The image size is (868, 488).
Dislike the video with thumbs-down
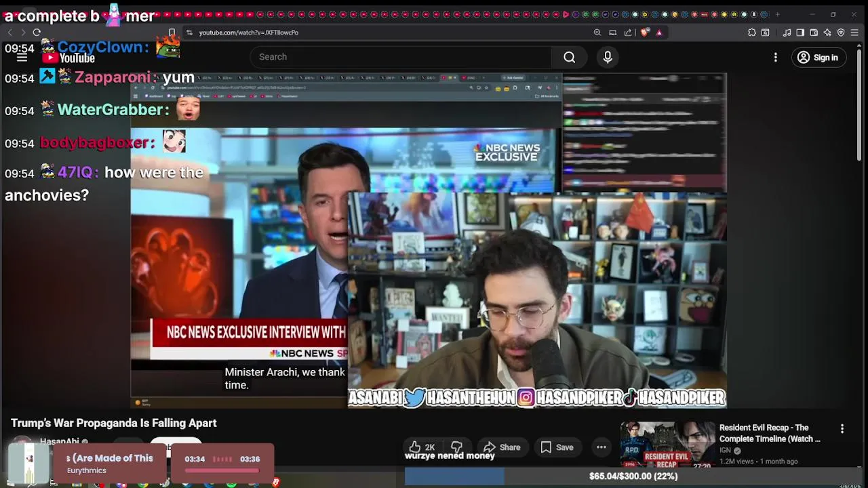click(456, 447)
